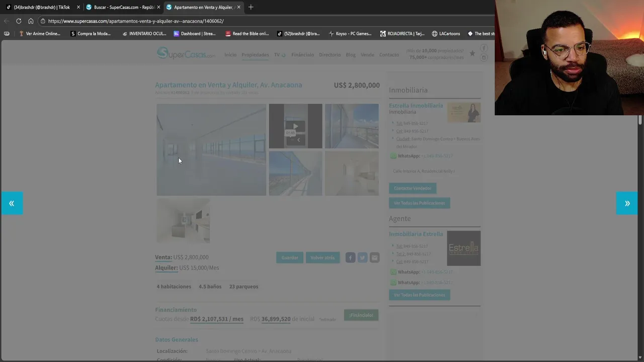
Task: Open the Financialo menu item
Action: click(x=302, y=55)
